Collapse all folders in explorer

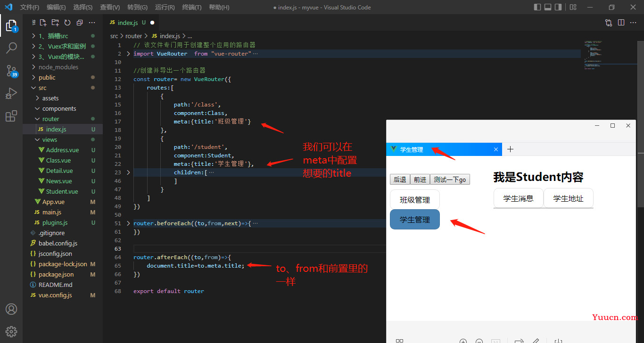[x=80, y=23]
